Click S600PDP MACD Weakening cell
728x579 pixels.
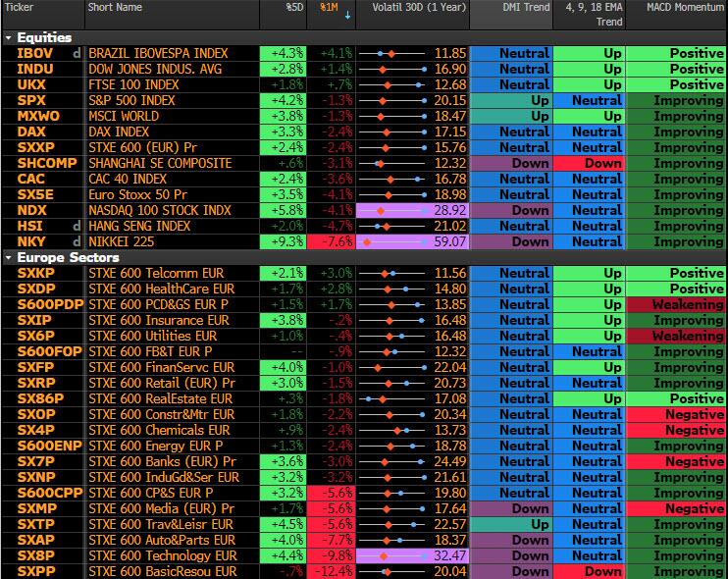pyautogui.click(x=676, y=304)
